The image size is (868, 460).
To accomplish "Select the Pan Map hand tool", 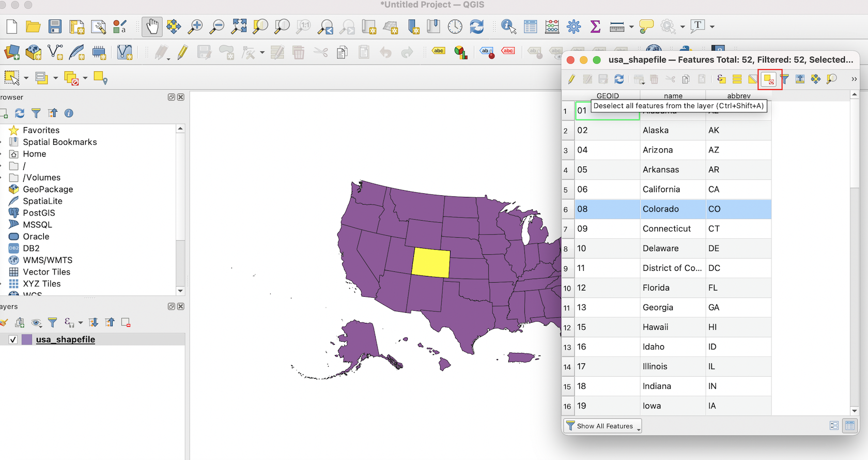I will [152, 26].
